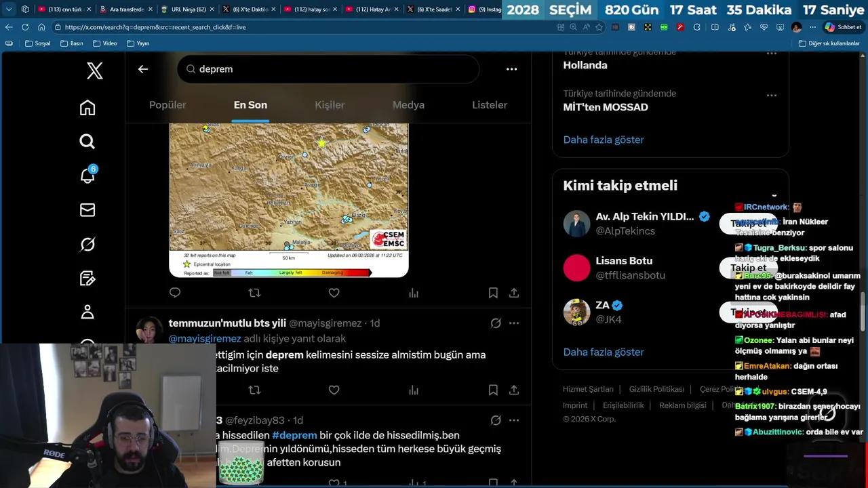Bookmark the temmuzun'mutlu bts yili tweet
This screenshot has width=868, height=488.
[x=493, y=390]
